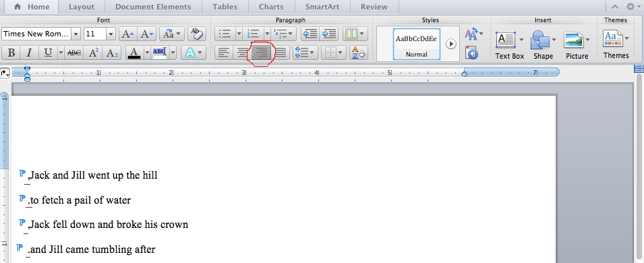Expand the Text Box dropdown arrow
This screenshot has height=263, width=644.
coord(522,40)
